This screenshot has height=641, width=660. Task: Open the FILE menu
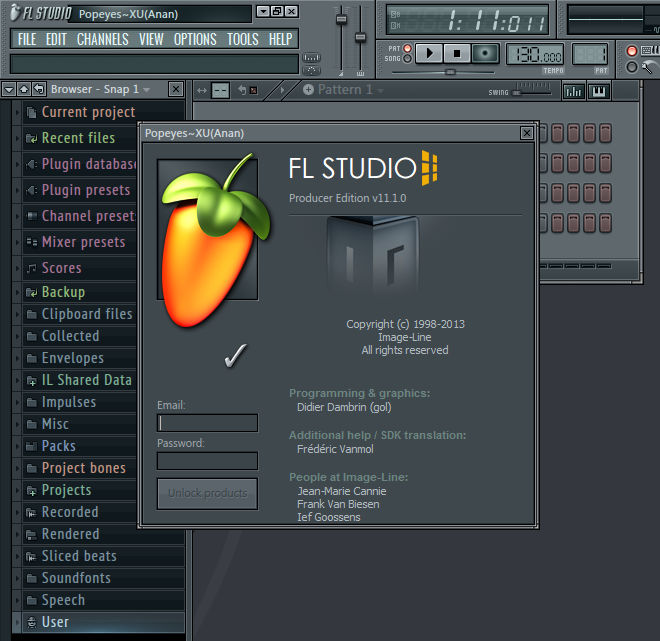(x=27, y=40)
